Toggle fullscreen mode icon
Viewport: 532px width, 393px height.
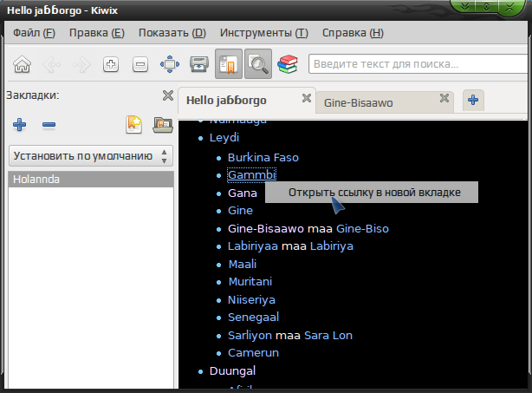[170, 64]
